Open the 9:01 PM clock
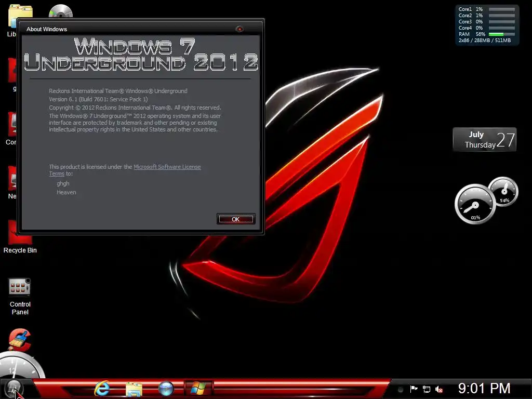The height and width of the screenshot is (399, 532). (x=484, y=388)
